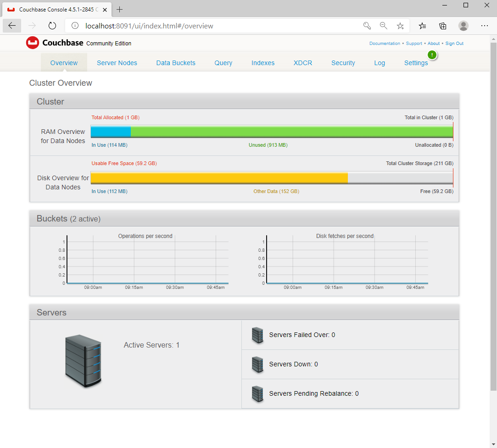Viewport: 497px width, 448px height.
Task: Click Total Cluster Storage (211 GB) label
Action: click(x=419, y=163)
